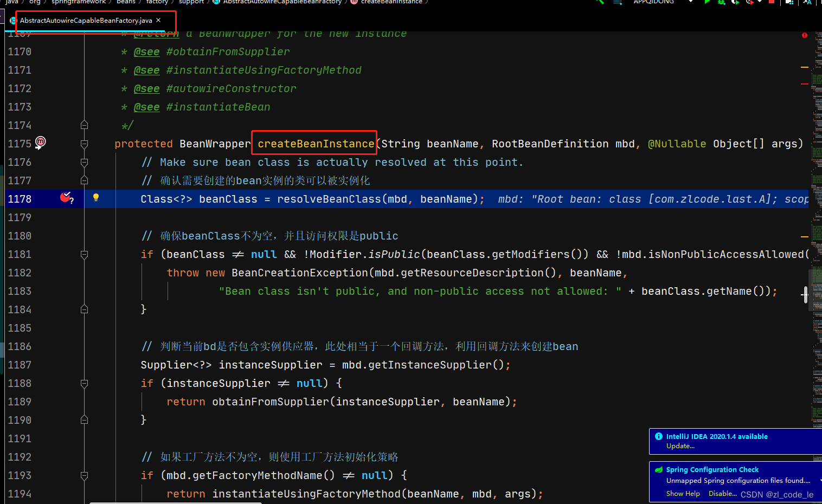Click BeanCreationException in line 1182
This screenshot has height=504, width=822.
300,273
